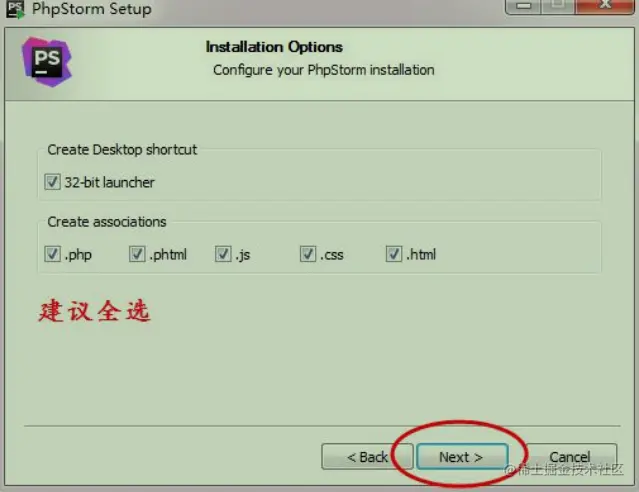This screenshot has width=639, height=492.
Task: Click the Configure your PhpStorm installation subtitle
Action: point(324,70)
